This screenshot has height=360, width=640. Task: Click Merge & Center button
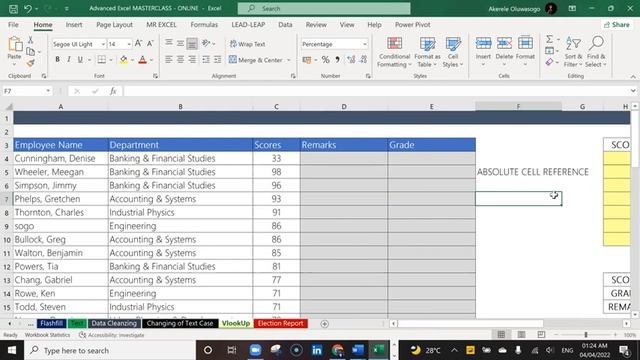256,60
